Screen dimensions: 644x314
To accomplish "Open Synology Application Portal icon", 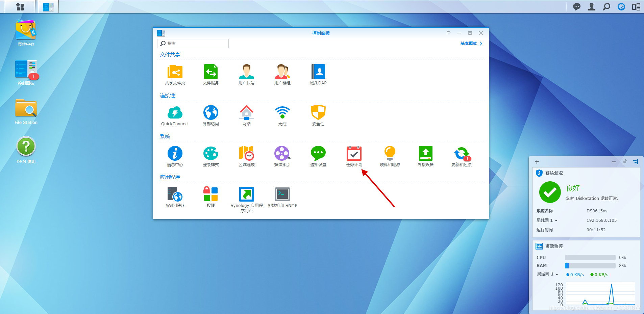I will pyautogui.click(x=247, y=194).
